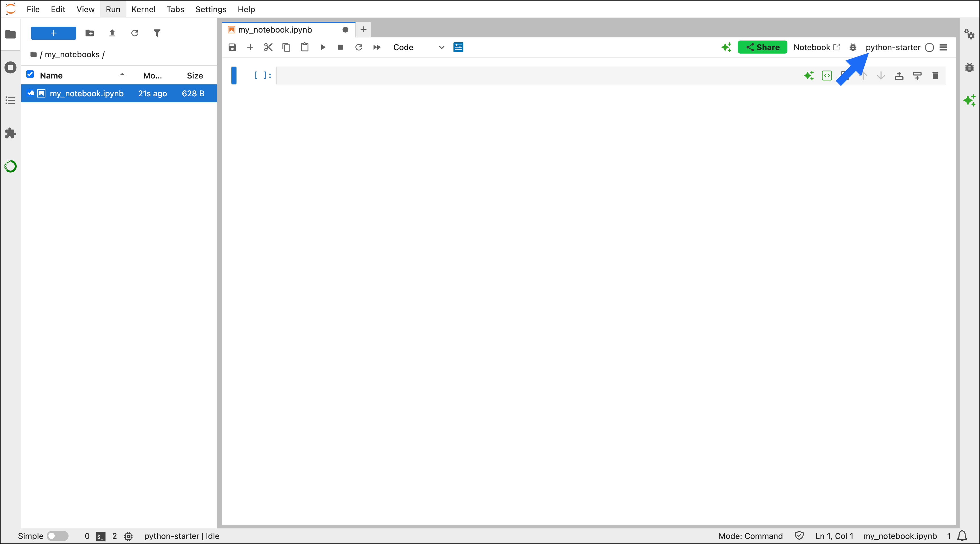The image size is (980, 544).
Task: Click the upload files icon
Action: point(112,33)
